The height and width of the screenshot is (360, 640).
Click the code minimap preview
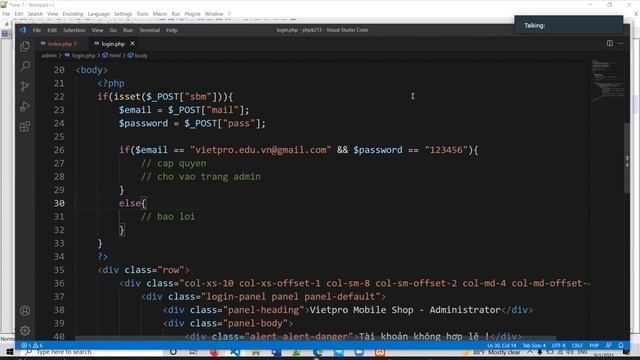tap(607, 80)
